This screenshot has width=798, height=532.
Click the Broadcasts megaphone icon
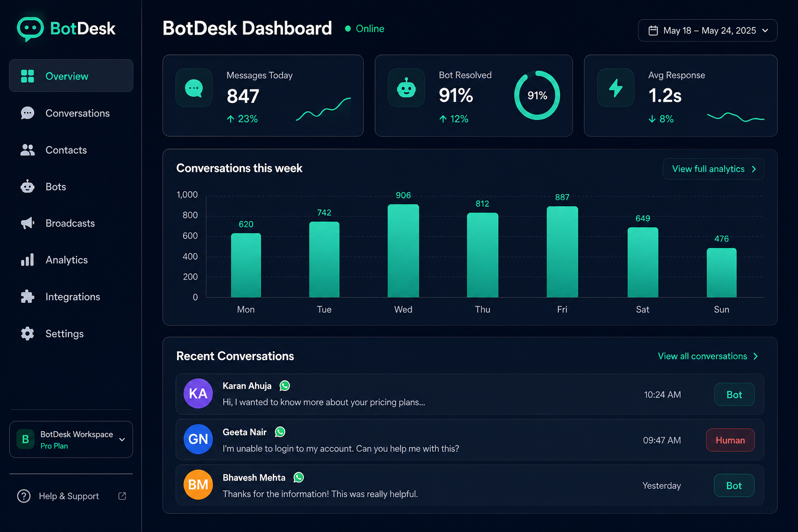point(28,223)
